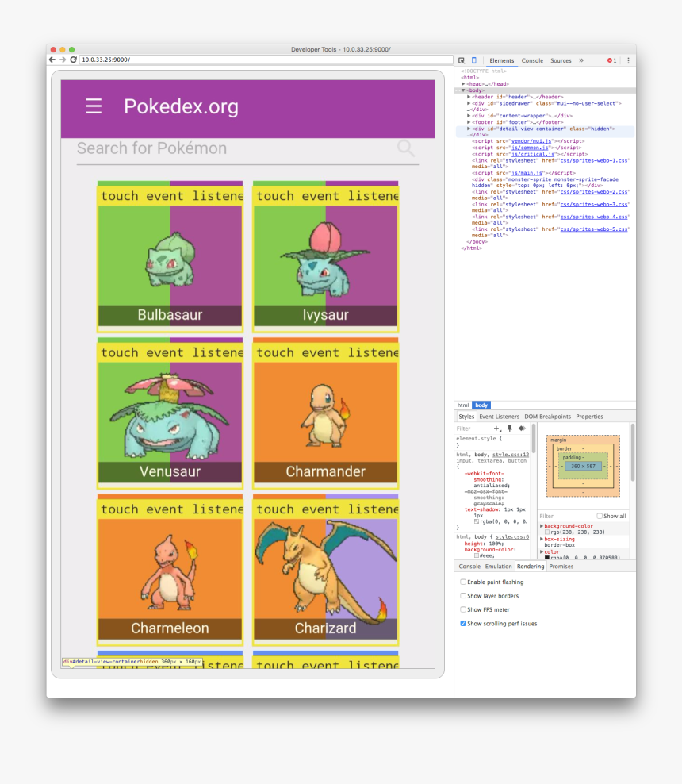Show more DevTools panels with the double chevron
Image resolution: width=682 pixels, height=784 pixels.
(x=581, y=60)
